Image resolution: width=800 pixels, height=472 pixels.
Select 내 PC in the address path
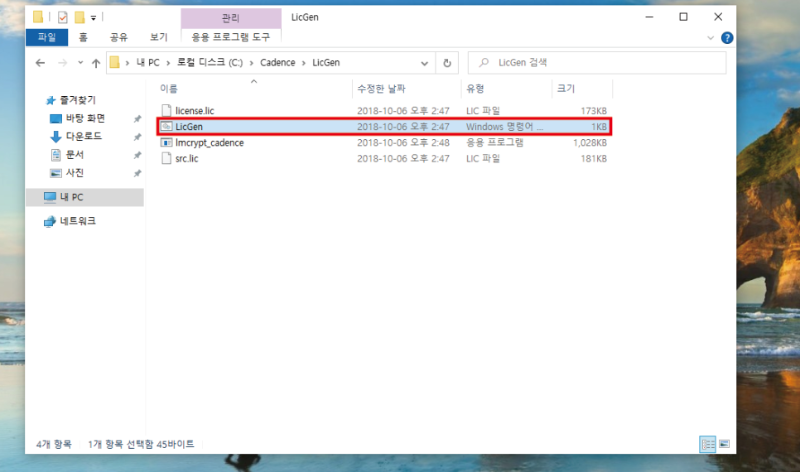[x=148, y=63]
